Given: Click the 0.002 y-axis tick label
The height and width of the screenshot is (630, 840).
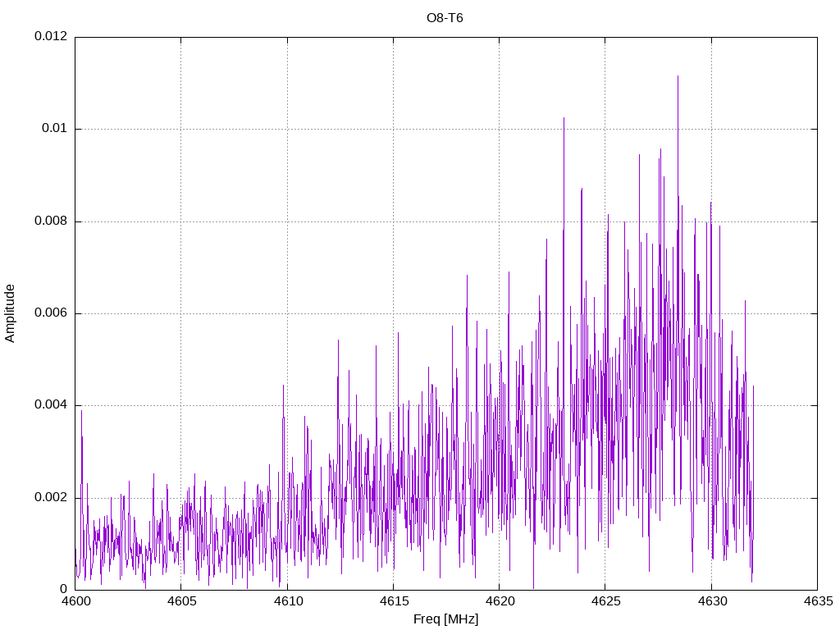Looking at the screenshot, I should 51,498.
